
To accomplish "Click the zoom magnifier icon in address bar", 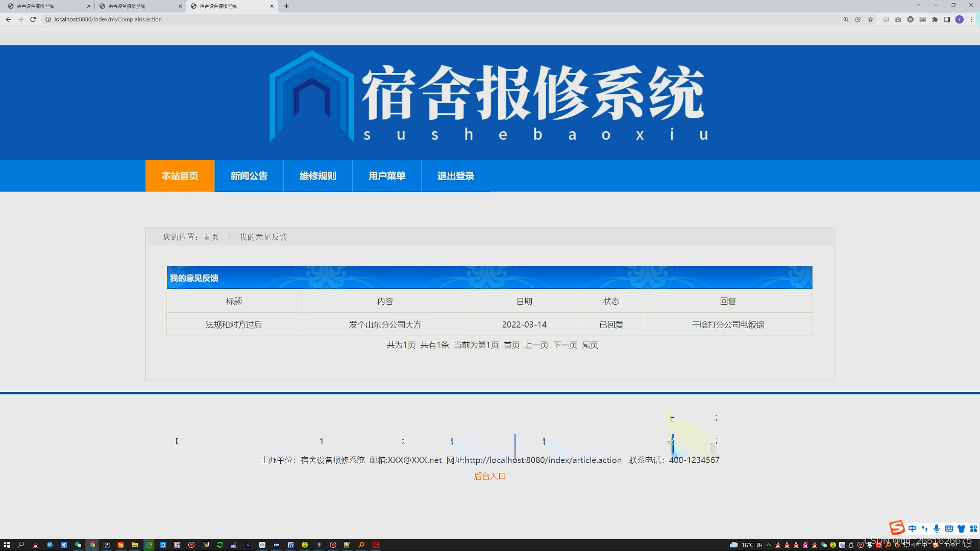I will pos(846,19).
